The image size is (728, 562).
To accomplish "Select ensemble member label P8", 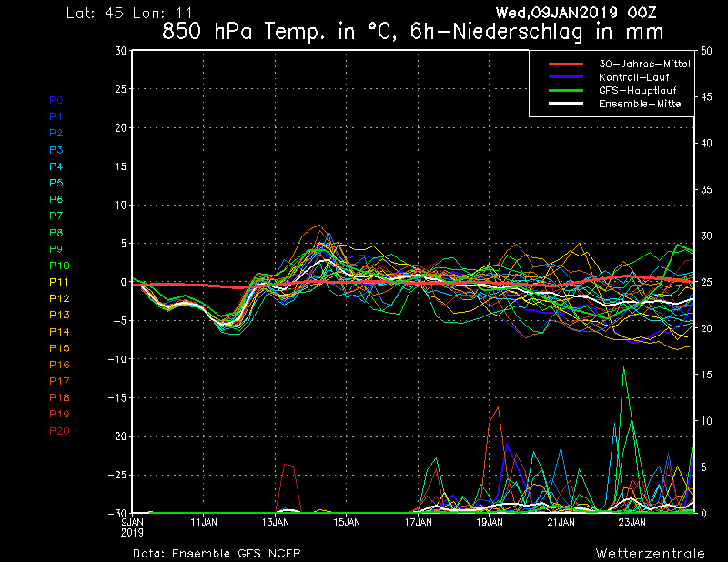I will click(56, 233).
